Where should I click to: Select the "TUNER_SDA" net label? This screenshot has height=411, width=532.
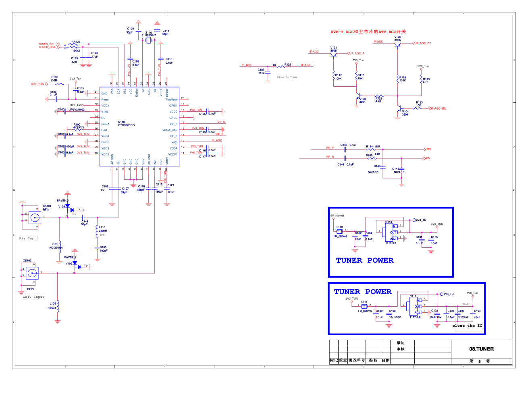[x=47, y=48]
